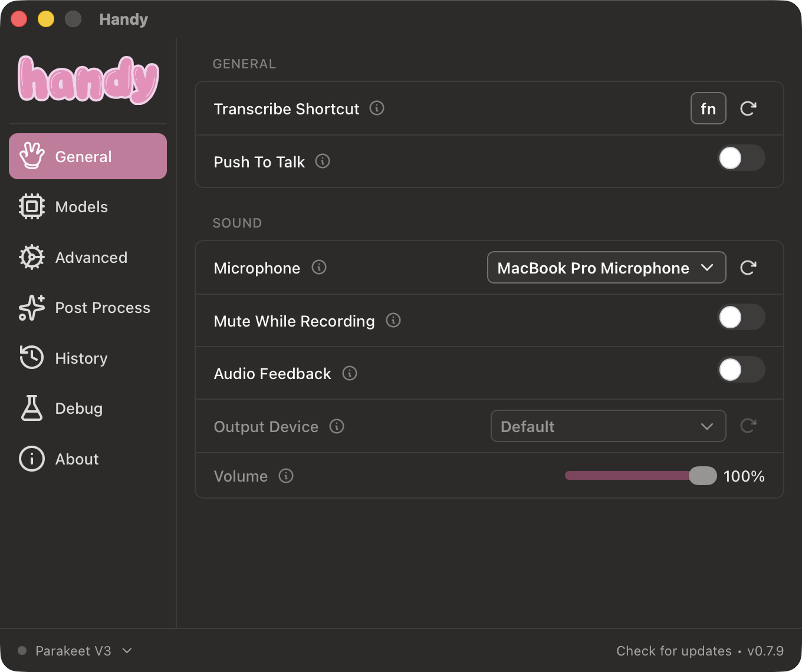Click the fn shortcut key button
Screen dimensions: 802x672
click(708, 108)
